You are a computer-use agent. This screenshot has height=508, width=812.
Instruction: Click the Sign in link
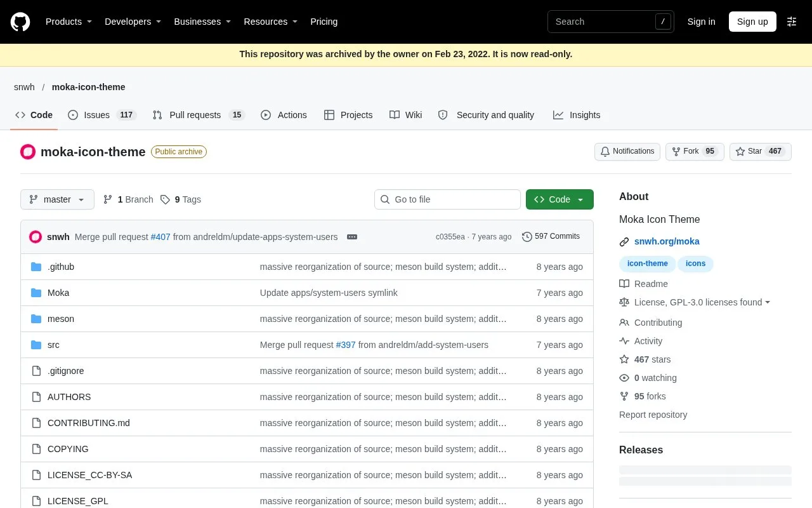pos(701,22)
